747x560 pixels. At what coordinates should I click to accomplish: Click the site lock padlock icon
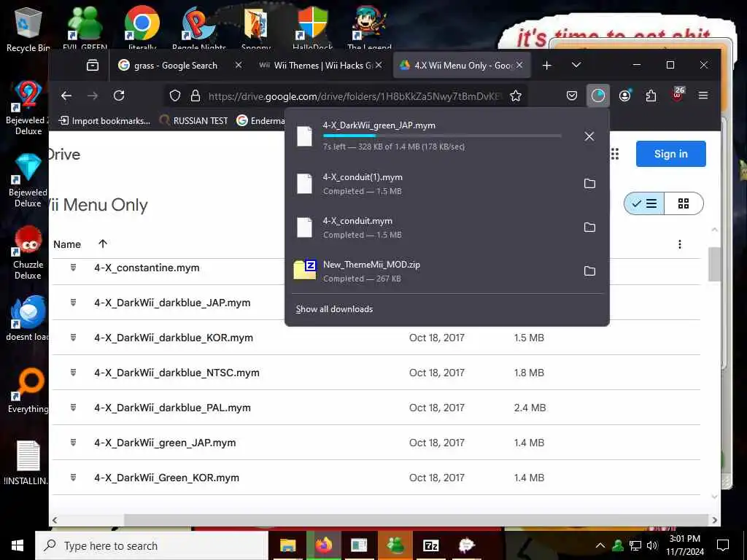coord(196,96)
